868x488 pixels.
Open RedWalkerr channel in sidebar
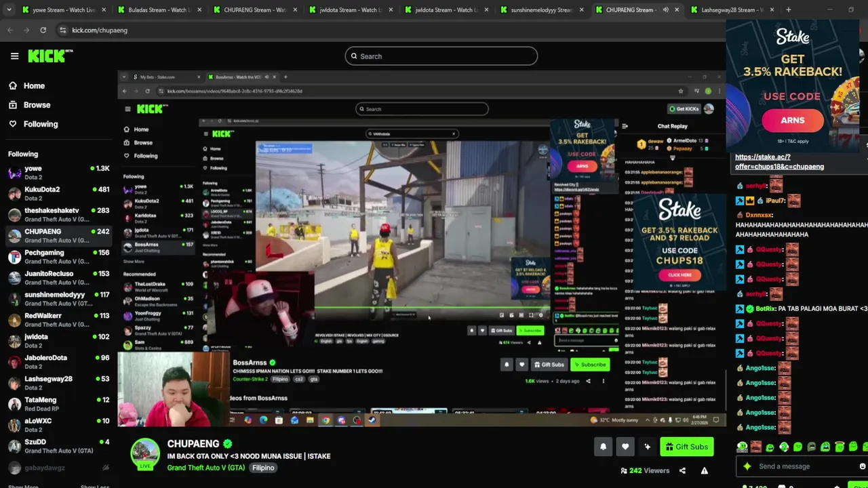coord(58,319)
